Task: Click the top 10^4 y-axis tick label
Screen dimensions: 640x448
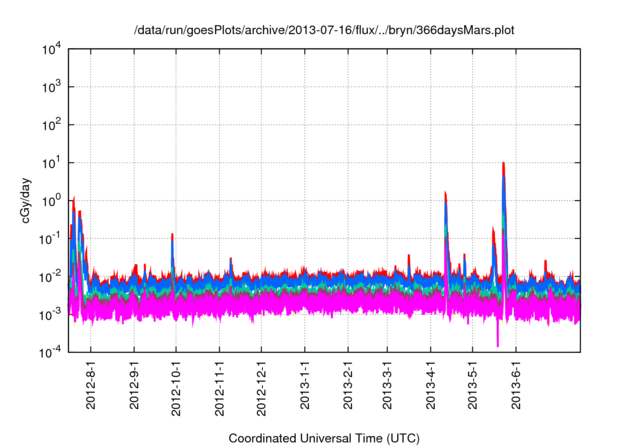Action: pos(52,49)
